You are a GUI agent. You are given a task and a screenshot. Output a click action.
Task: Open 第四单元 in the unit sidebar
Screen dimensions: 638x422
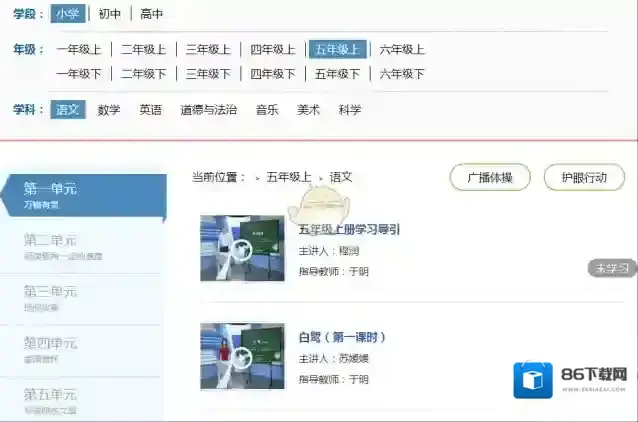tap(81, 350)
